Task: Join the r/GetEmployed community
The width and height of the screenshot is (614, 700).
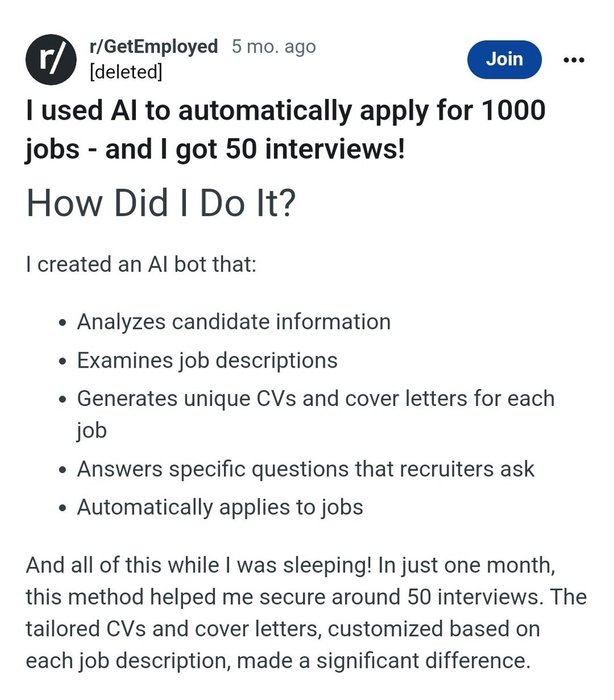Action: click(x=504, y=59)
